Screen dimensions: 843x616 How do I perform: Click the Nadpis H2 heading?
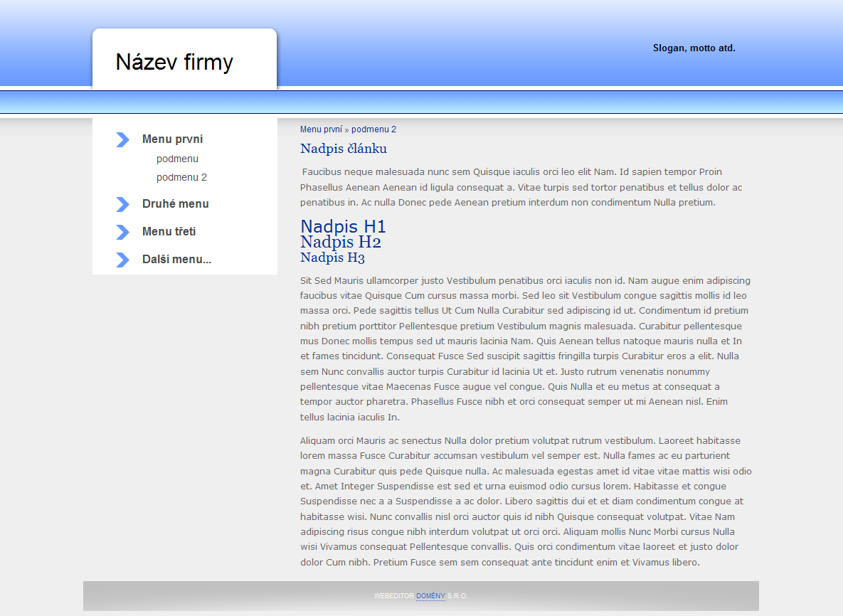[x=340, y=242]
